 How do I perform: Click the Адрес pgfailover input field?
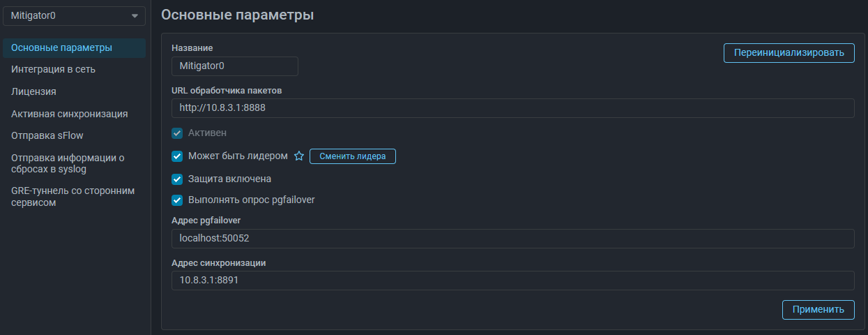[x=512, y=239]
